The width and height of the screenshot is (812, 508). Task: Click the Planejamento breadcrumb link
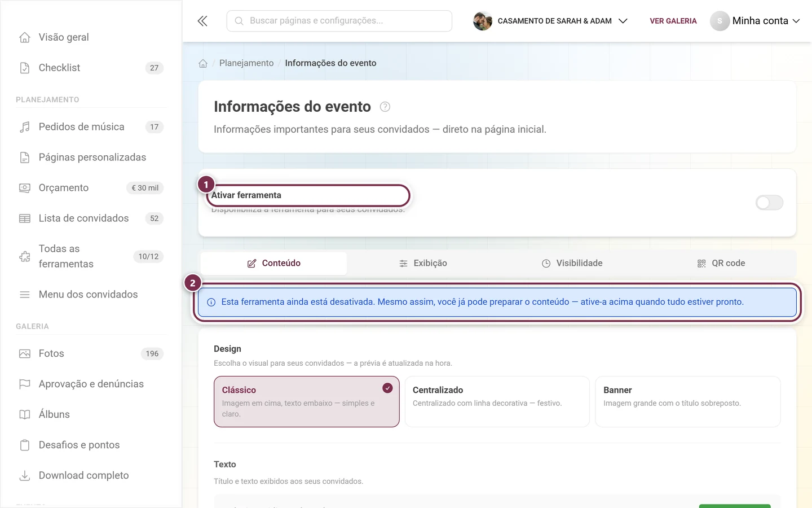coord(246,63)
